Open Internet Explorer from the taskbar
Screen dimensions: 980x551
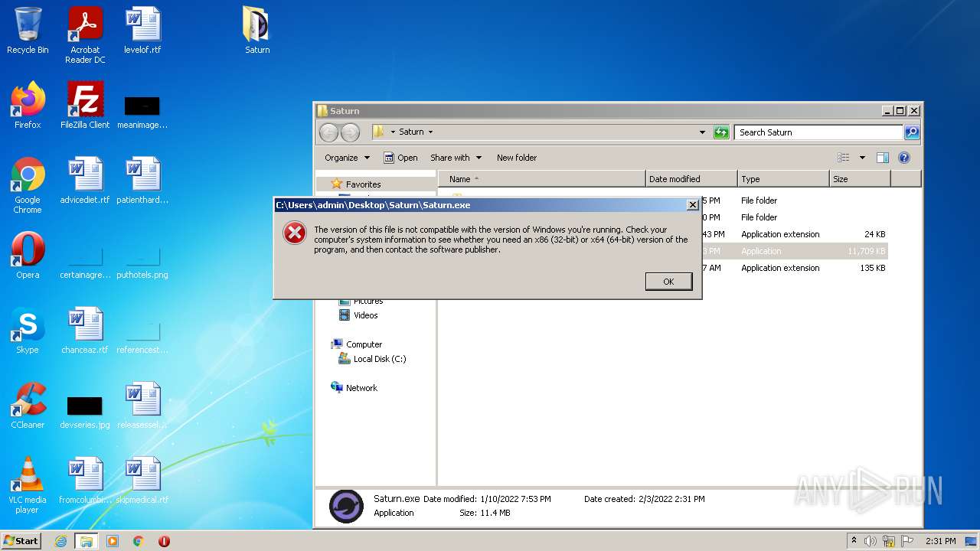tap(60, 541)
